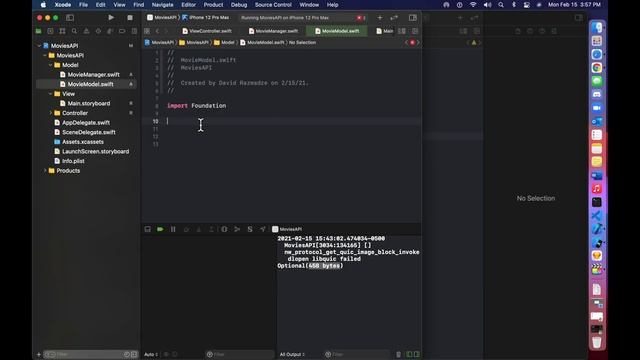Stop the running MoviesAPI app
640x360 pixels.
130,18
